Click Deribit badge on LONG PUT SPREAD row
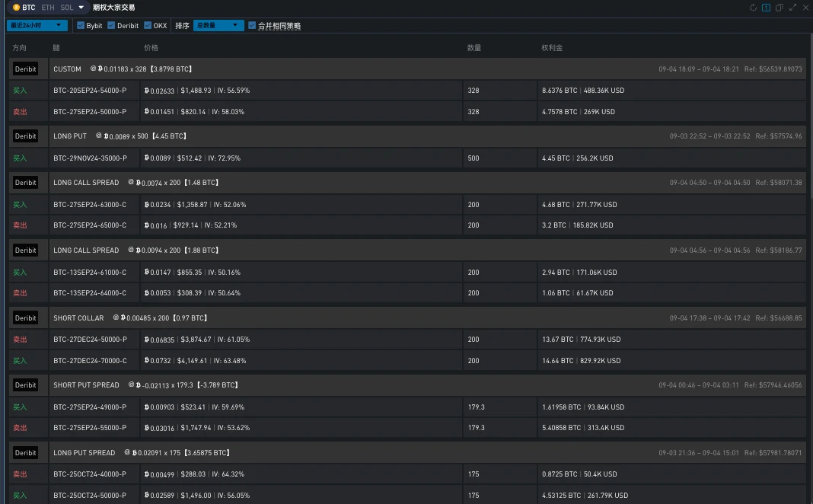813x504 pixels. click(25, 453)
